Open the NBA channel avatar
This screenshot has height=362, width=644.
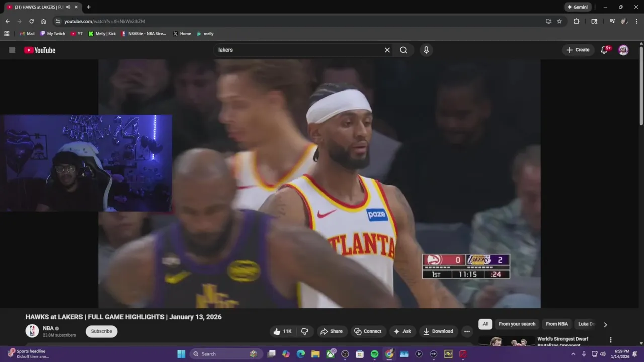[32, 331]
